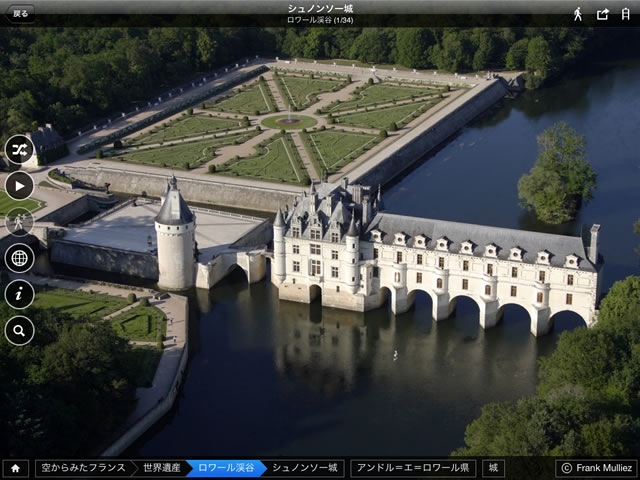Viewport: 640px width, 480px height.
Task: Open the magnifier search button
Action: tap(20, 331)
